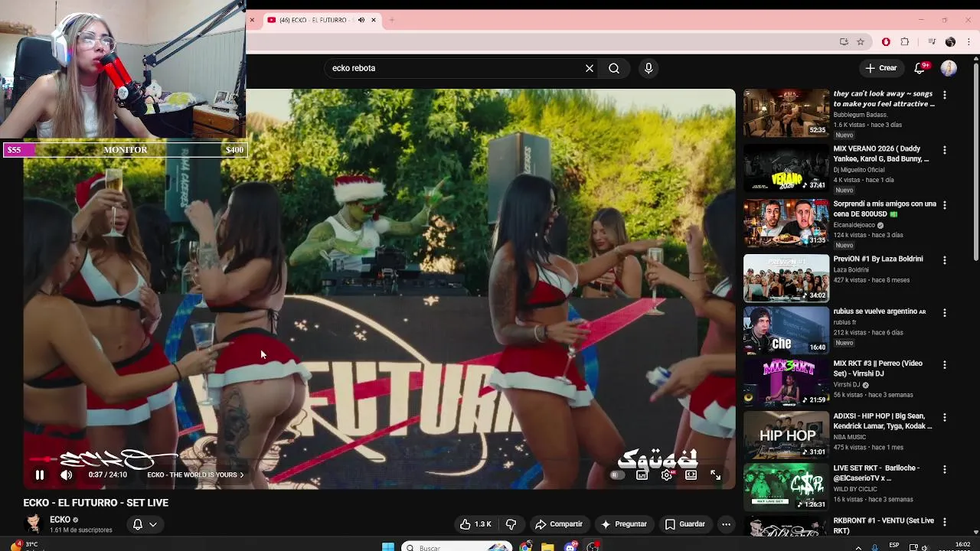
Task: Dislike the video with thumbs down
Action: click(x=511, y=524)
